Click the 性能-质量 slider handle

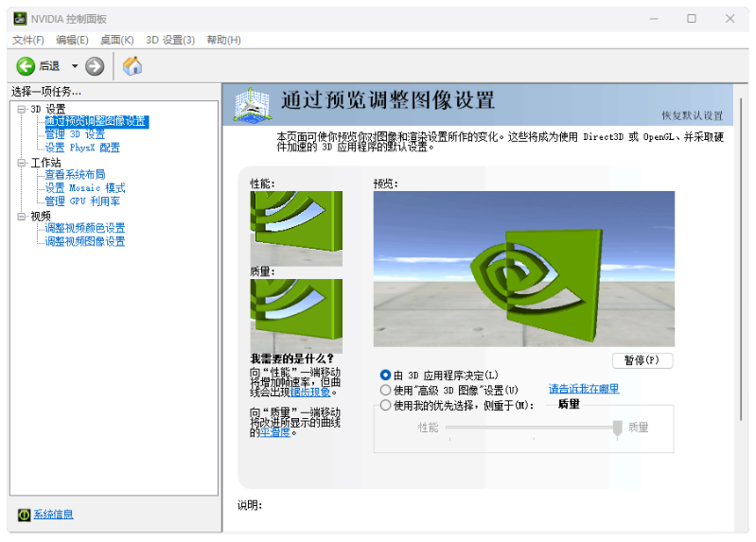[x=618, y=428]
